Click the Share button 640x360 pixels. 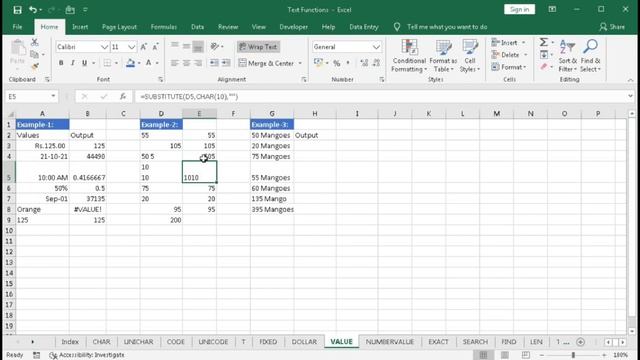612,27
